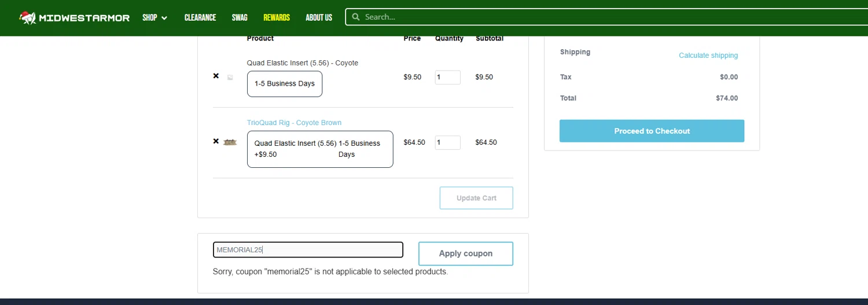Click Proceed to Checkout
The width and height of the screenshot is (868, 305).
click(652, 131)
